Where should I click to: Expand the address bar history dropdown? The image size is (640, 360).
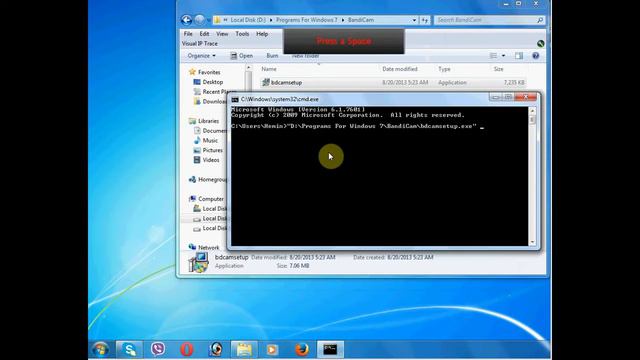pyautogui.click(x=414, y=20)
